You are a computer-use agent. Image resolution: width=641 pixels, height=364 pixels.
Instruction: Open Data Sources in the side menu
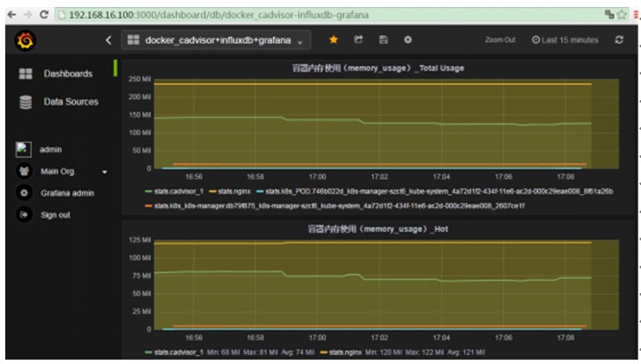71,102
